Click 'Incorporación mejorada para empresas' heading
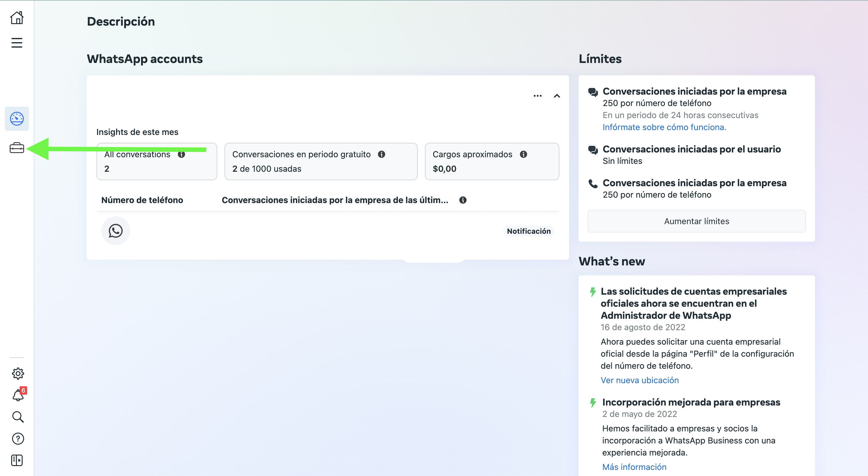The height and width of the screenshot is (476, 868). 691,402
